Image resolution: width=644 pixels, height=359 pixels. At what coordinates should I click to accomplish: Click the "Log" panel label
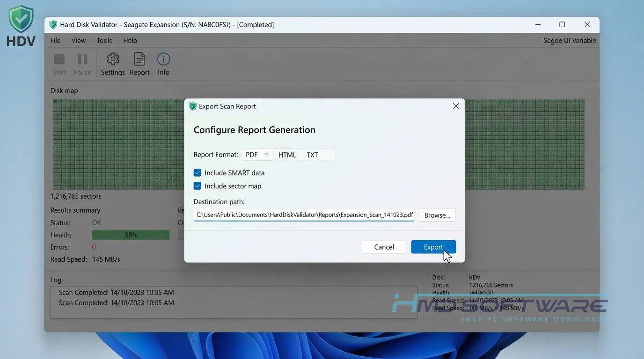[56, 280]
